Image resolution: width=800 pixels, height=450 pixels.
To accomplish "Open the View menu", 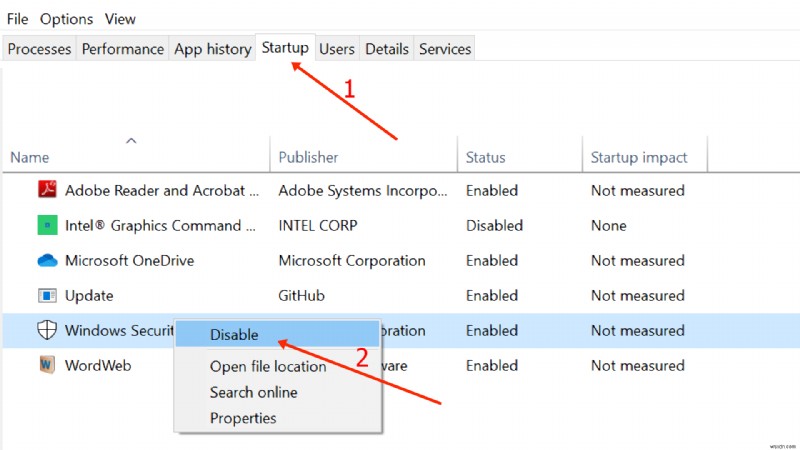I will (x=120, y=19).
